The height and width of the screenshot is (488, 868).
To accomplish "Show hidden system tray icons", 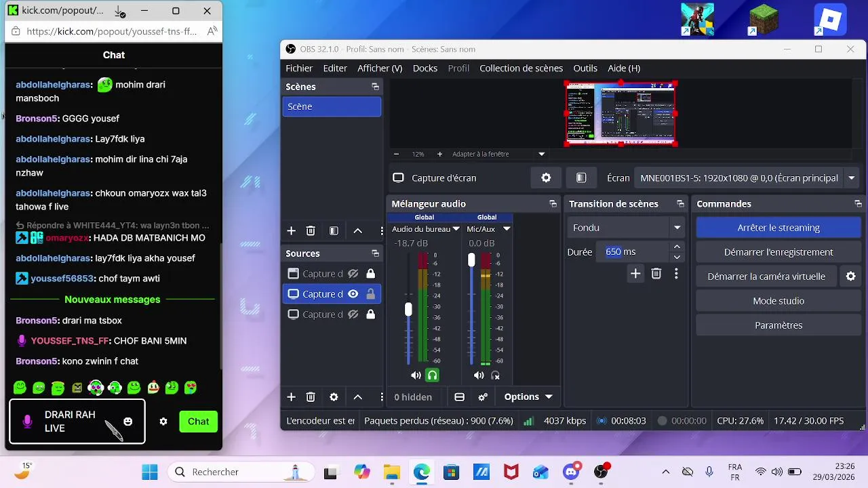I will click(x=666, y=472).
